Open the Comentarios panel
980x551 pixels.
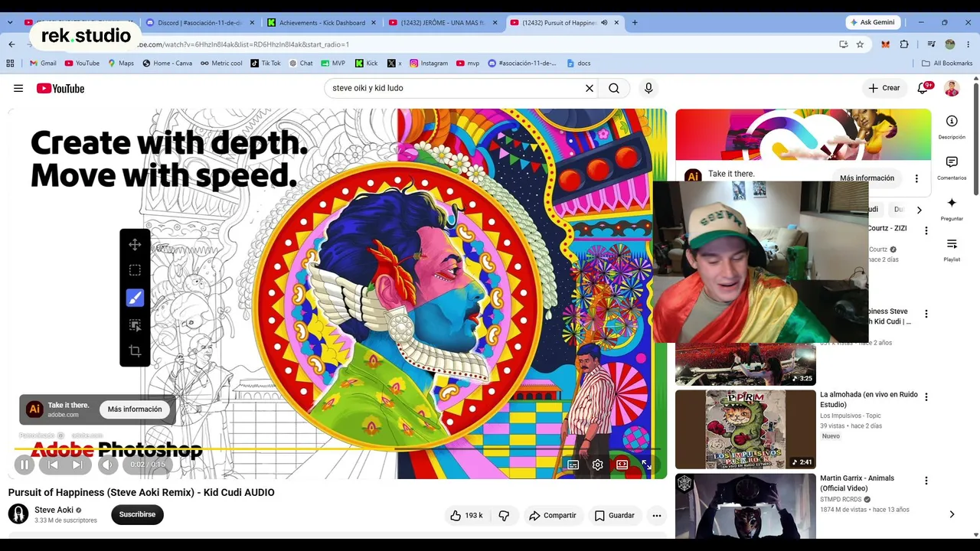click(x=952, y=168)
